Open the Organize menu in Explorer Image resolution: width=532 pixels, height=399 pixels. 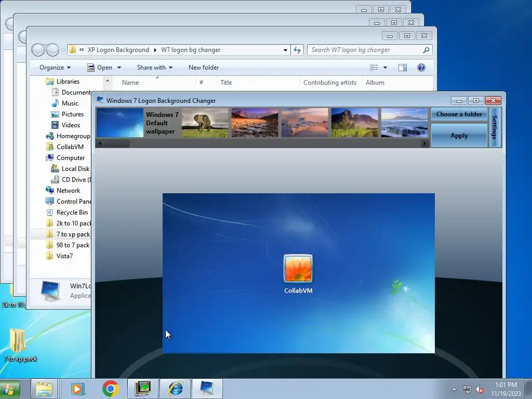[x=55, y=68]
